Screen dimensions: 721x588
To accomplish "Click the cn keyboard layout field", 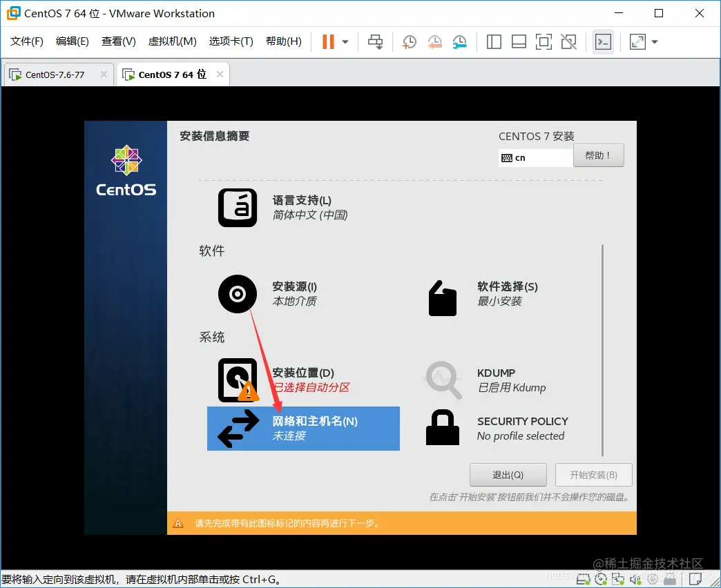I will [536, 158].
